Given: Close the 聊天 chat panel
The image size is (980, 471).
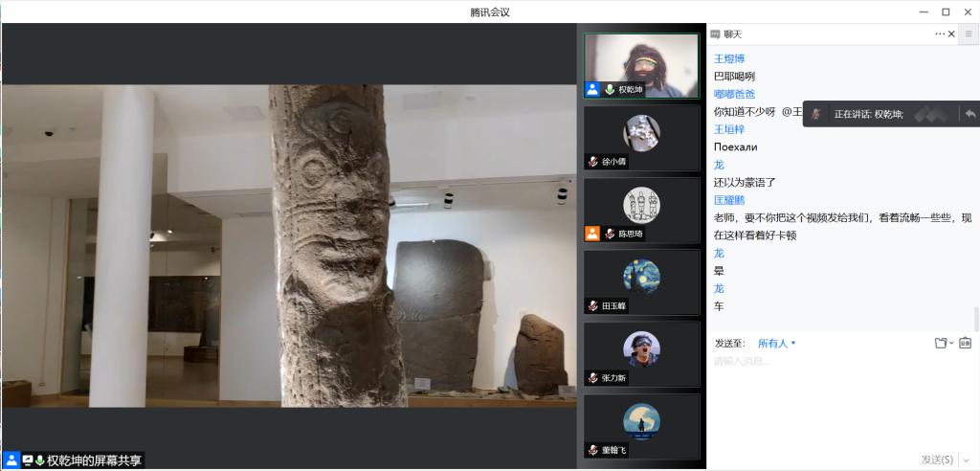Looking at the screenshot, I should [951, 34].
